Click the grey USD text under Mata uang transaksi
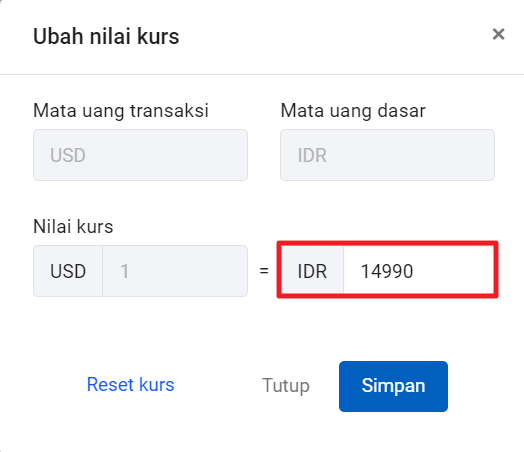The height and width of the screenshot is (452, 524). (68, 155)
